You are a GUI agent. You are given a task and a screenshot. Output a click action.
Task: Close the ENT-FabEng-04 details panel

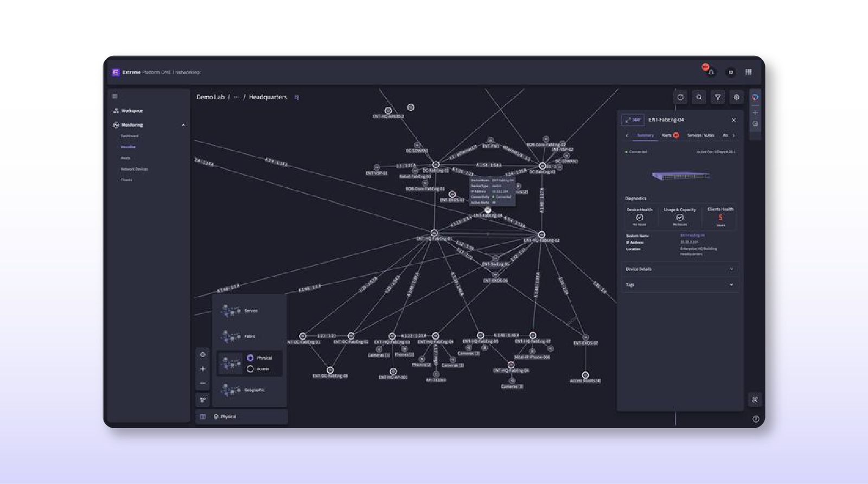(734, 120)
